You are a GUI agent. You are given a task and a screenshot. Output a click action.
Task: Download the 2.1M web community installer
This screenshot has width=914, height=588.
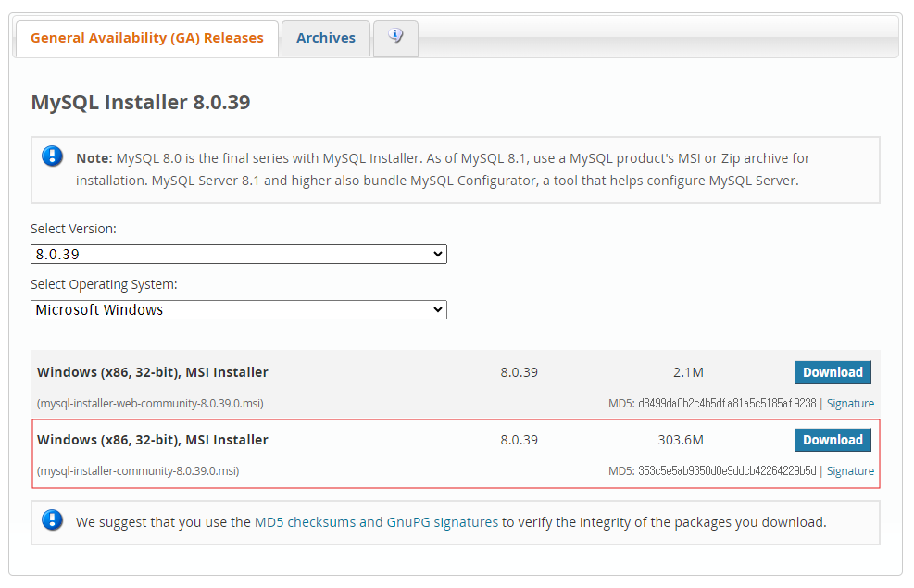pyautogui.click(x=833, y=373)
